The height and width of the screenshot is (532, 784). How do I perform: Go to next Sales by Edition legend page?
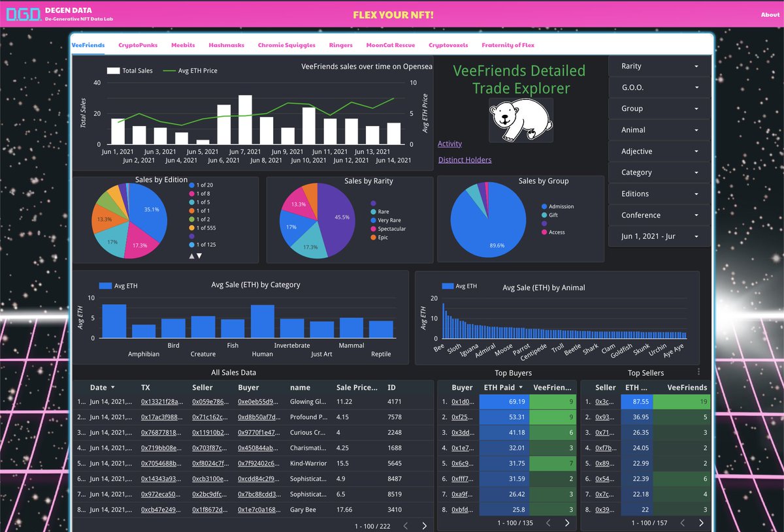[199, 256]
